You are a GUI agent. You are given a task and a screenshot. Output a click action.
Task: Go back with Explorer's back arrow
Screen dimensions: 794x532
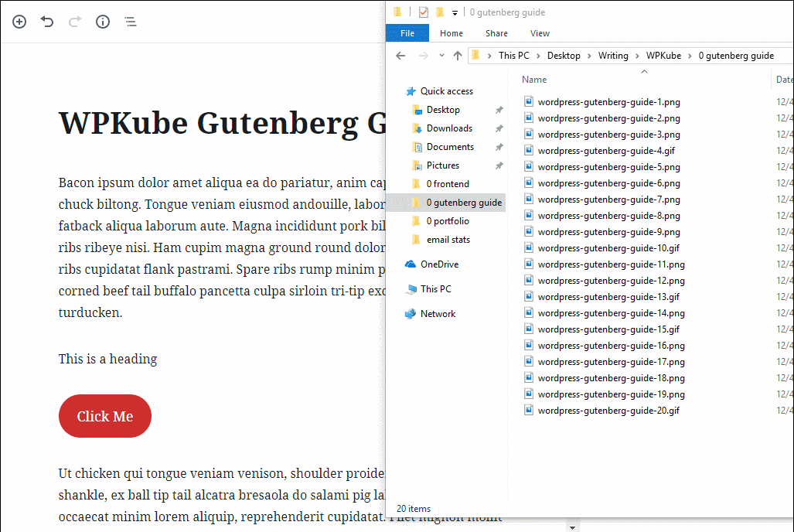coord(400,56)
